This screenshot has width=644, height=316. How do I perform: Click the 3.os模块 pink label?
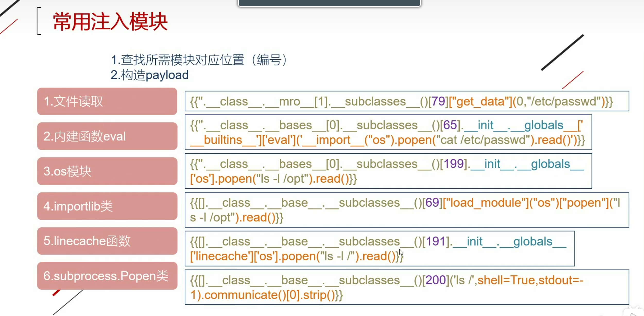[x=107, y=171]
